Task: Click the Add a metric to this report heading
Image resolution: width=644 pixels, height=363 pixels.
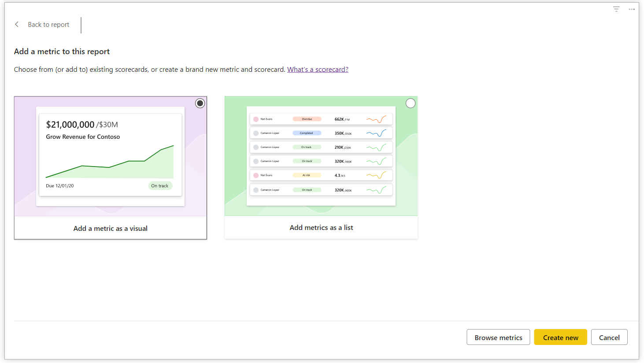Action: tap(62, 52)
